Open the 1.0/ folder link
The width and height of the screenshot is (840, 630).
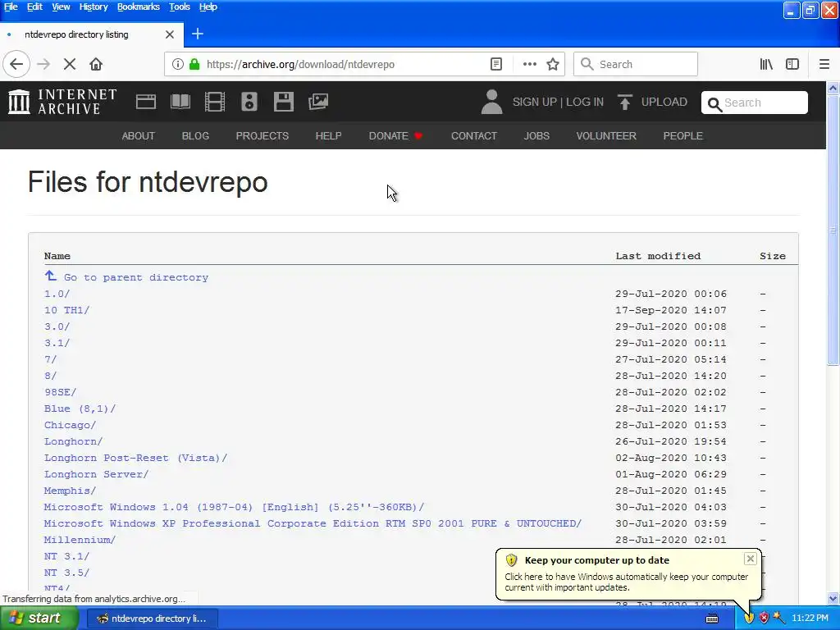tap(57, 294)
